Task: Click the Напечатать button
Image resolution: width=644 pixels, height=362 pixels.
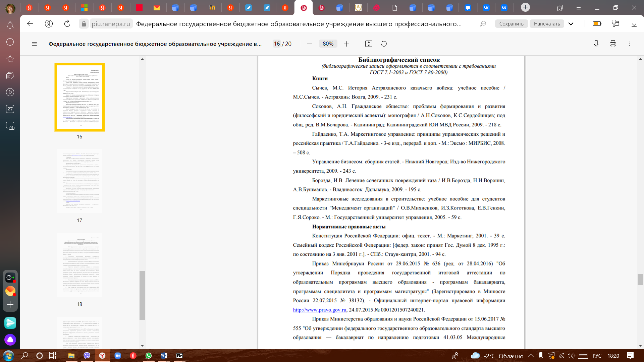Action: (x=547, y=24)
